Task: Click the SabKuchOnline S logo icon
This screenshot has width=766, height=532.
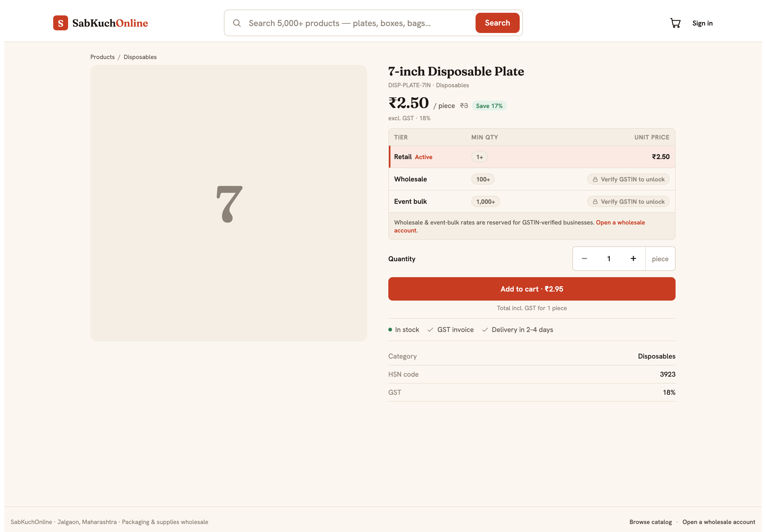Action: click(x=61, y=23)
